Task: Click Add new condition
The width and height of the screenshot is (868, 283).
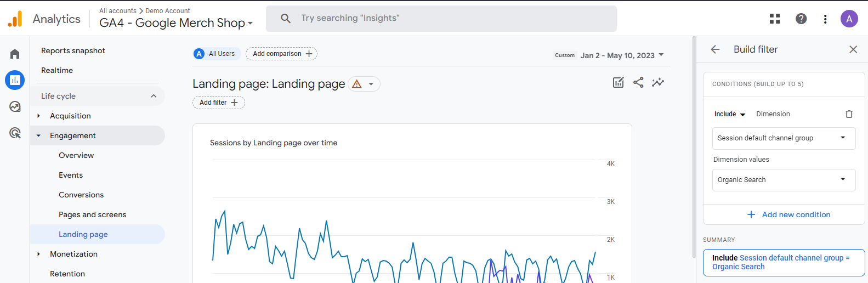Action: [788, 214]
